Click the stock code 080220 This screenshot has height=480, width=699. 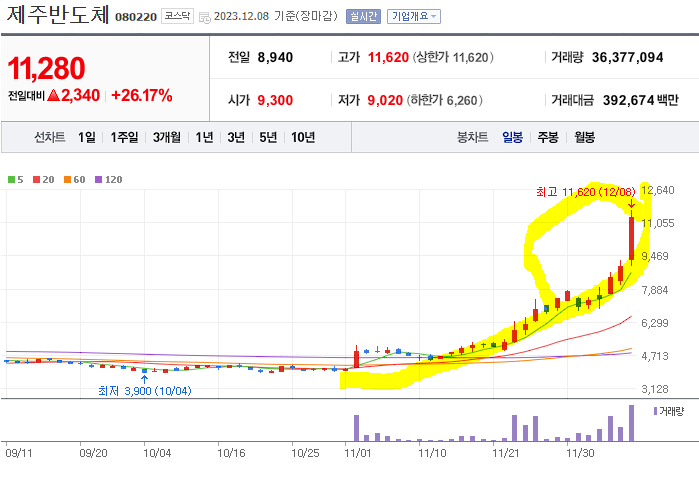(136, 17)
